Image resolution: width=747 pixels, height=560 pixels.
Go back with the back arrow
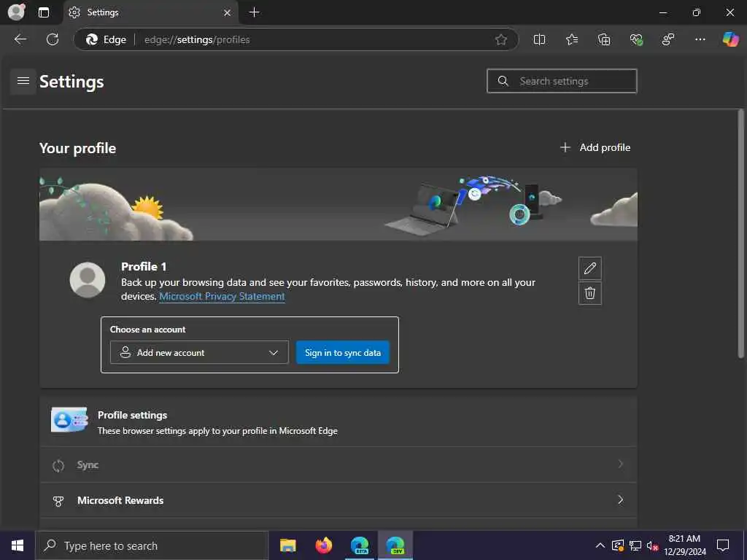point(20,39)
